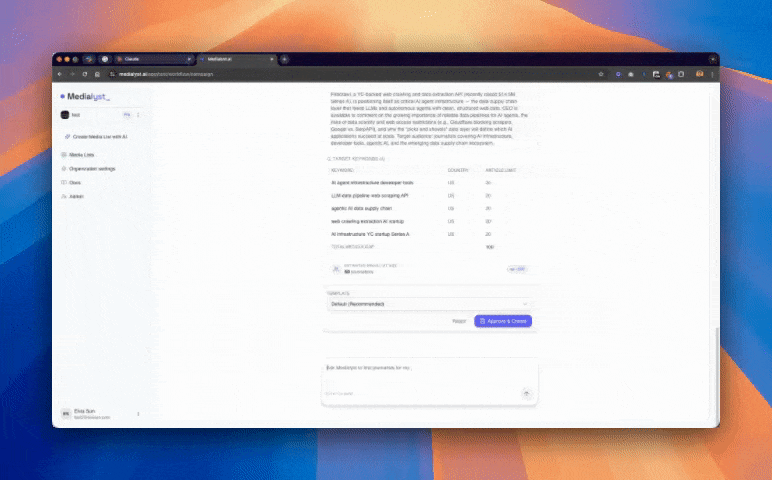This screenshot has width=772, height=480.
Task: Open the Elvis Sun user menu dots
Action: [x=138, y=414]
